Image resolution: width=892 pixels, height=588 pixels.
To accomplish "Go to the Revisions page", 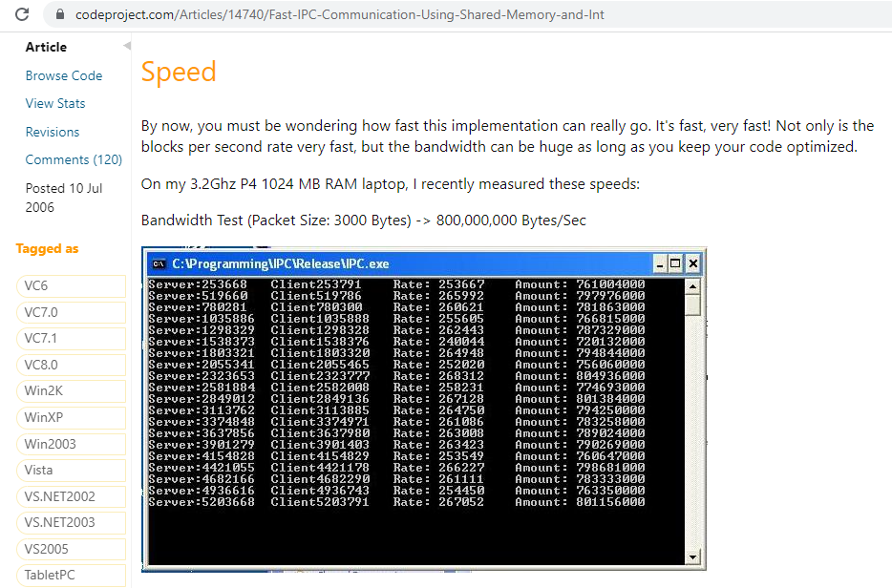I will point(53,132).
